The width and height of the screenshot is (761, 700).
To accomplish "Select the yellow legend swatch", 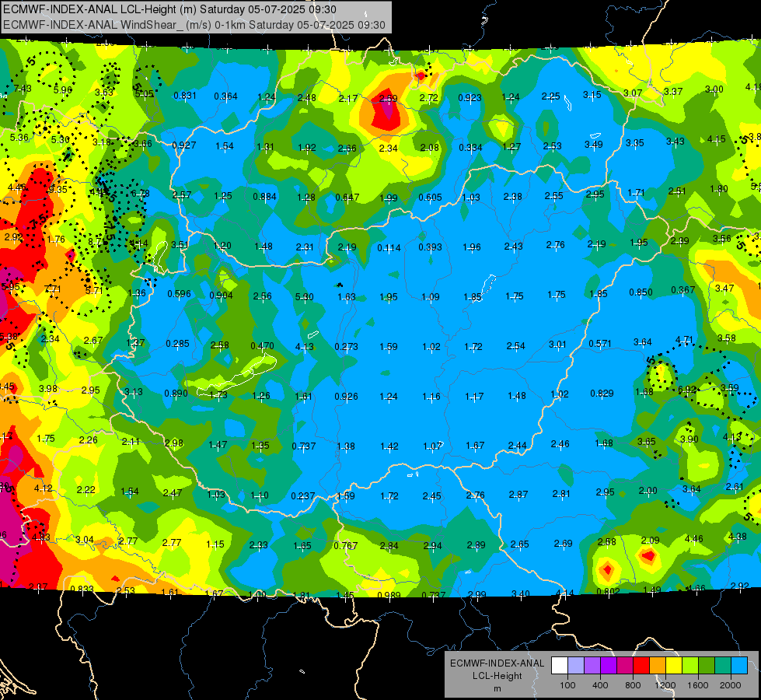I will click(x=674, y=665).
